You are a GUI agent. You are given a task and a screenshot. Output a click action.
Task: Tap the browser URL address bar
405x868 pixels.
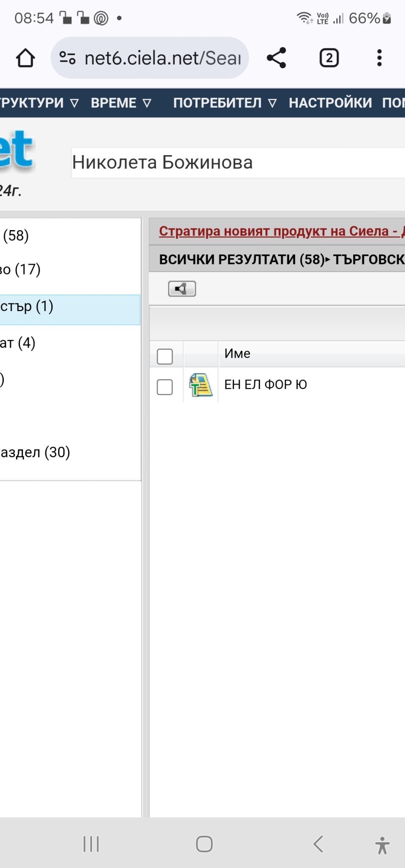(x=163, y=58)
